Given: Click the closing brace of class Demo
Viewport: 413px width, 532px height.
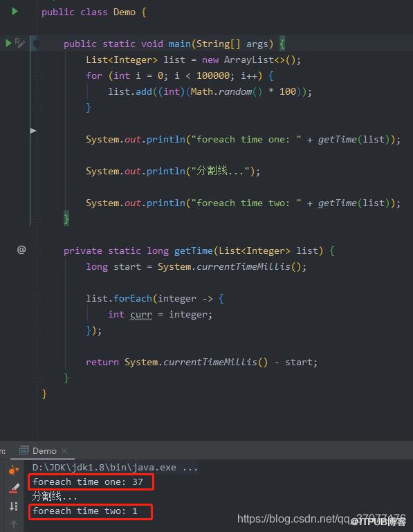Looking at the screenshot, I should coord(44,394).
